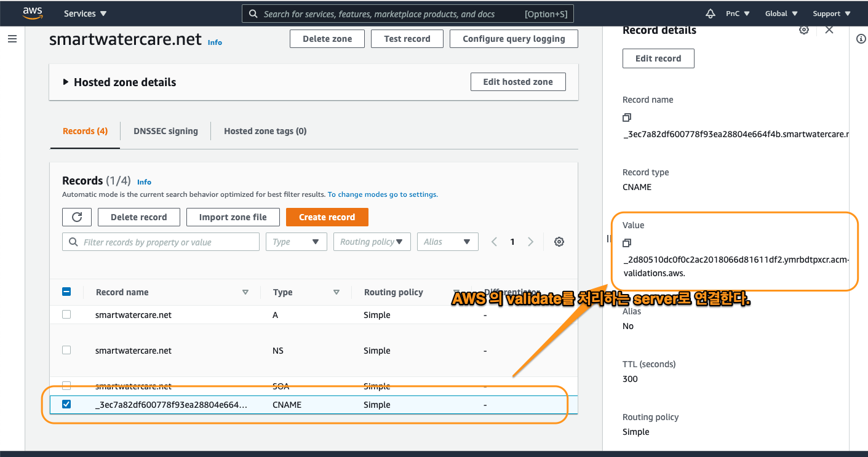Screen dimensions: 868x457
Task: Switch to DNSSEC signing tab
Action: click(x=165, y=131)
